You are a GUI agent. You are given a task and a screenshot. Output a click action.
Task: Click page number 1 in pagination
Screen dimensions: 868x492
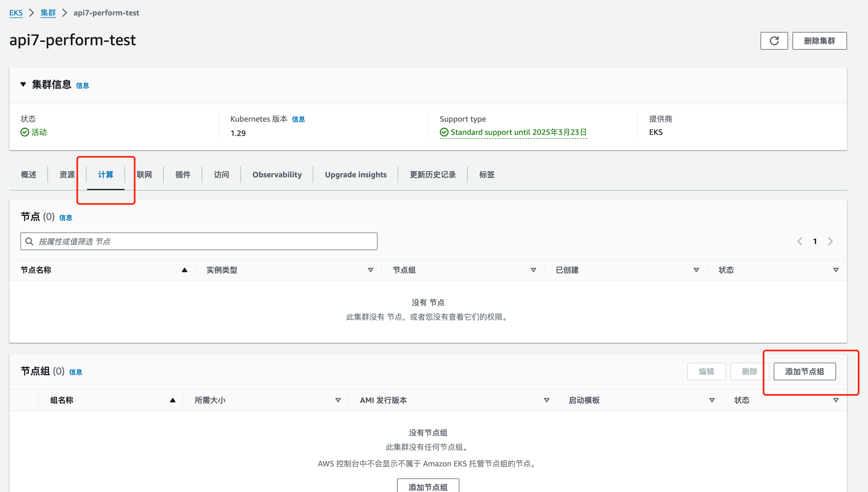pos(815,241)
